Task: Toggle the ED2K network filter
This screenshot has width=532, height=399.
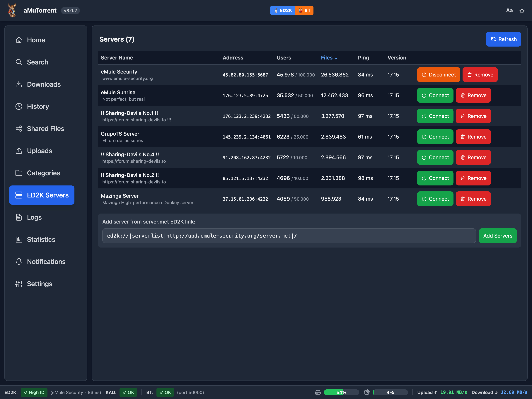Action: 283,11
